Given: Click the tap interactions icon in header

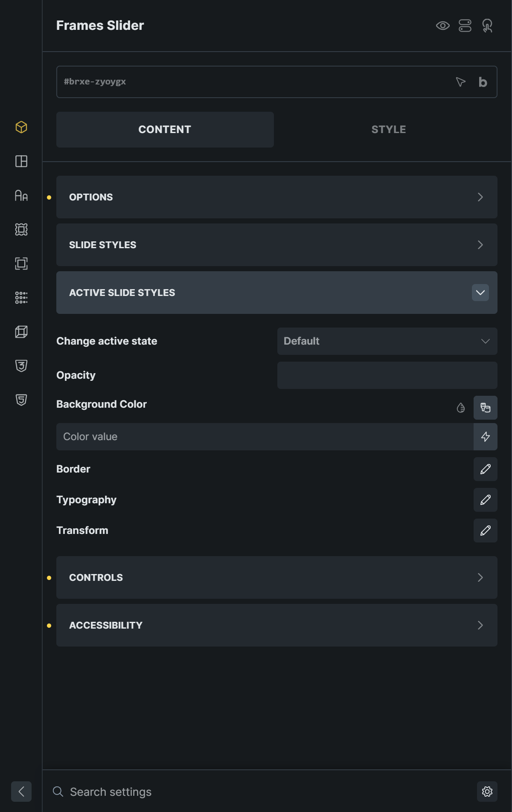Looking at the screenshot, I should tap(487, 26).
